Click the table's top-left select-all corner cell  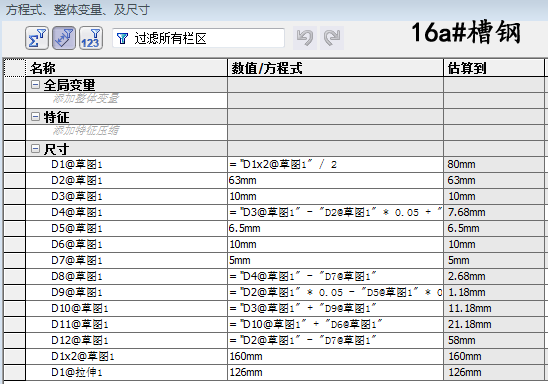14,68
